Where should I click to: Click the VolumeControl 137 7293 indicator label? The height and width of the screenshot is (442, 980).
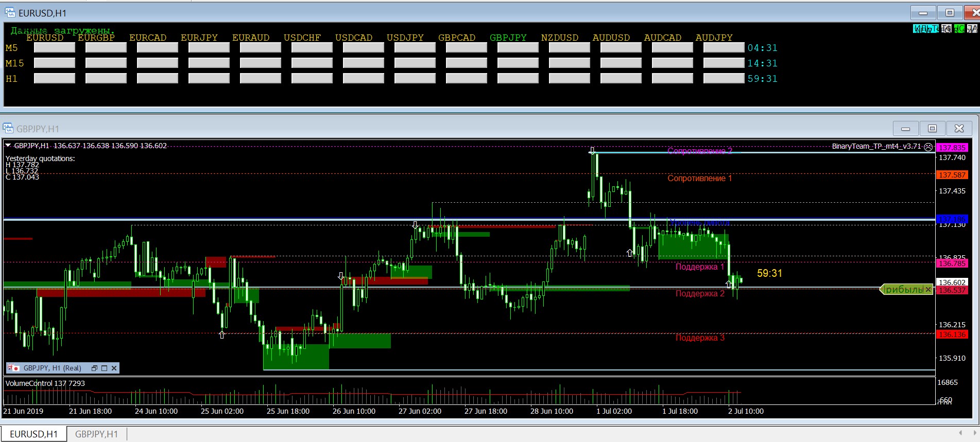45,383
